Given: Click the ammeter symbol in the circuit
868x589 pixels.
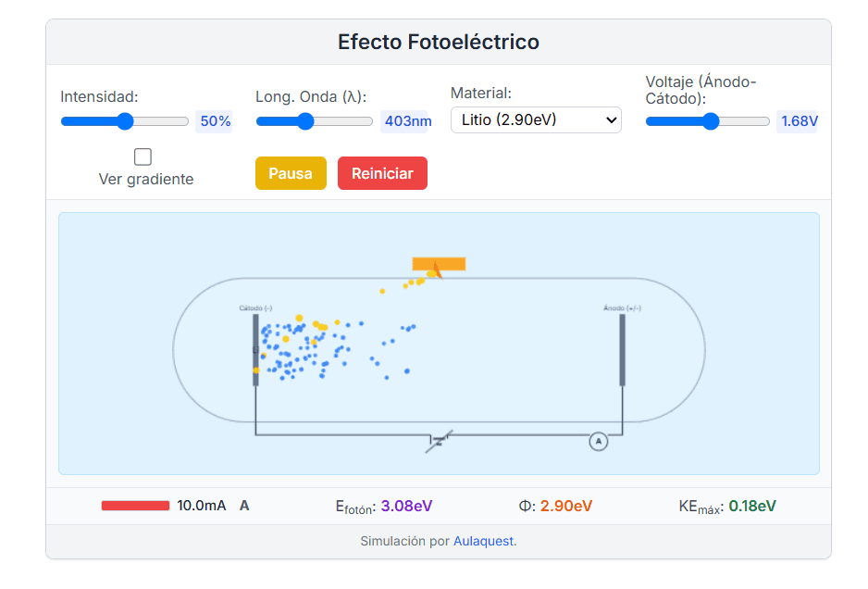Looking at the screenshot, I should 599,442.
